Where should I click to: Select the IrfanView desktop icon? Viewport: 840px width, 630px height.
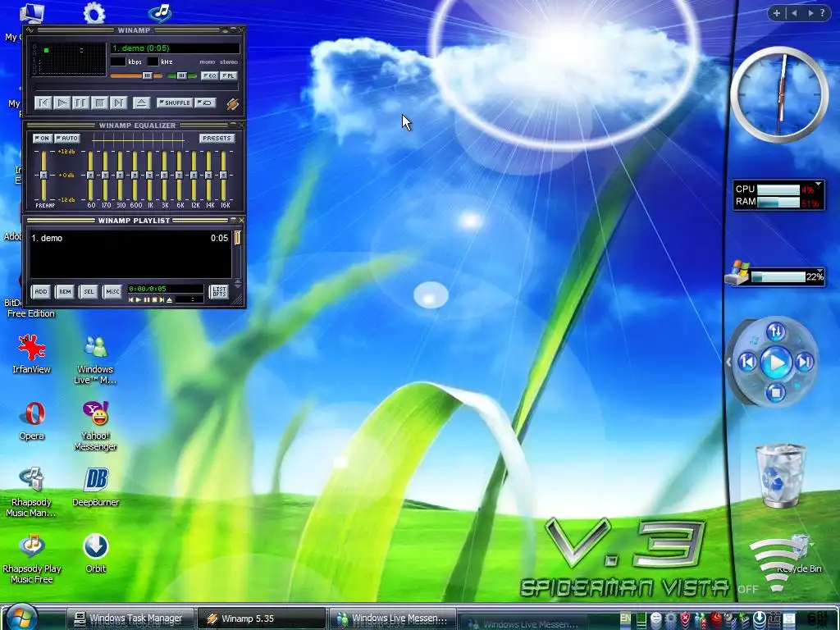(31, 353)
